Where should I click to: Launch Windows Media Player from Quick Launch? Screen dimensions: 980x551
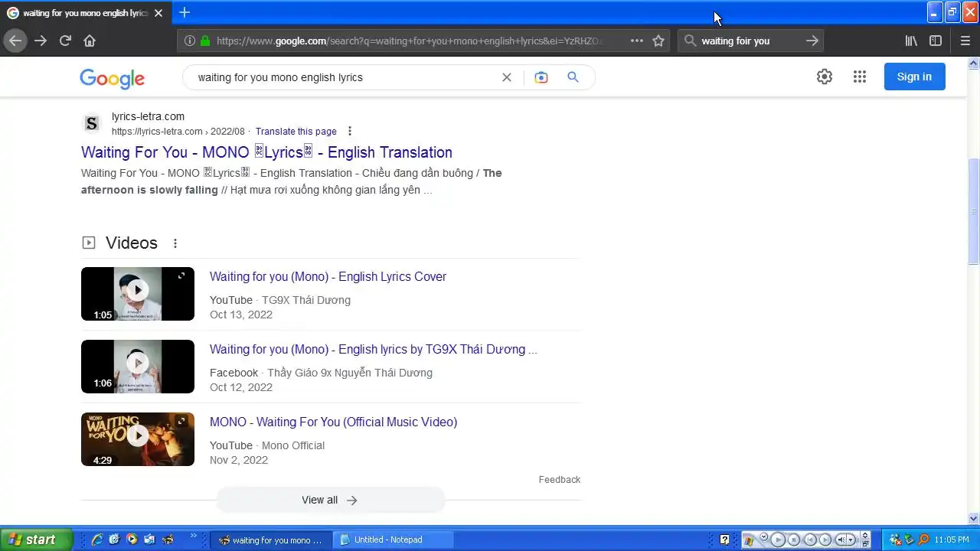point(132,540)
